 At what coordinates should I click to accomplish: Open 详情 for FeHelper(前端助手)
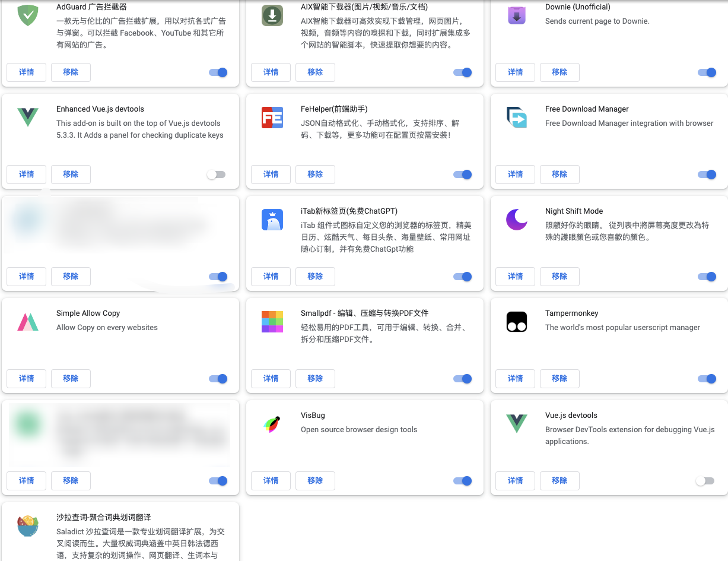point(271,175)
